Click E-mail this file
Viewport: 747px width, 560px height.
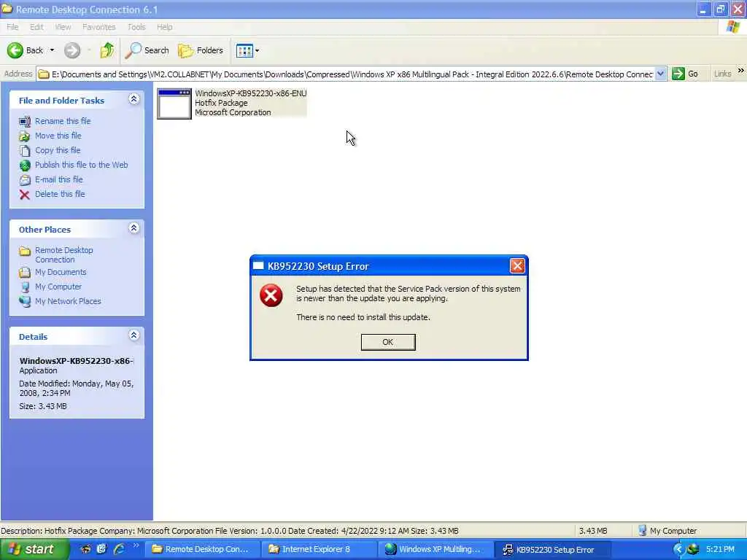(x=58, y=179)
